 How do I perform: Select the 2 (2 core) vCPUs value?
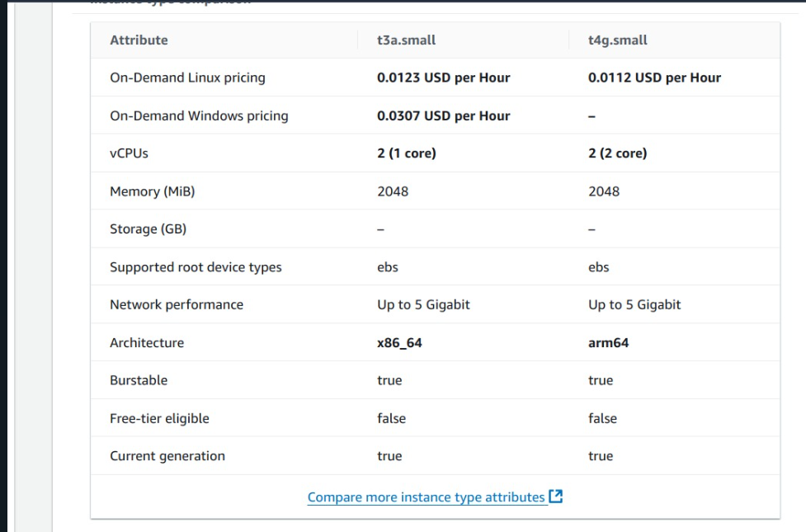[617, 153]
